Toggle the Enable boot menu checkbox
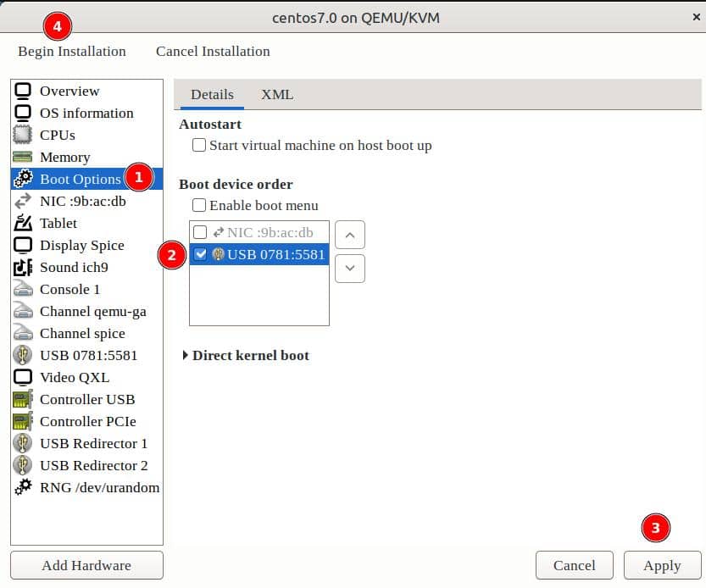The width and height of the screenshot is (706, 588). tap(199, 205)
